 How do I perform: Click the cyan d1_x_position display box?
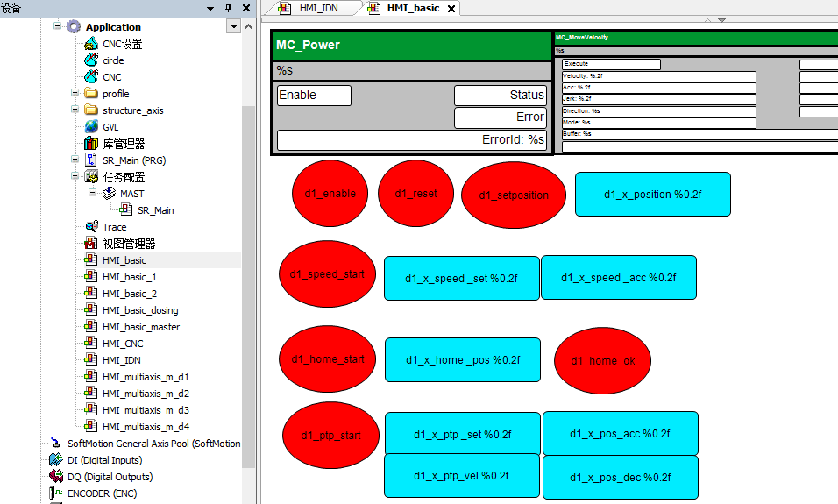(652, 195)
